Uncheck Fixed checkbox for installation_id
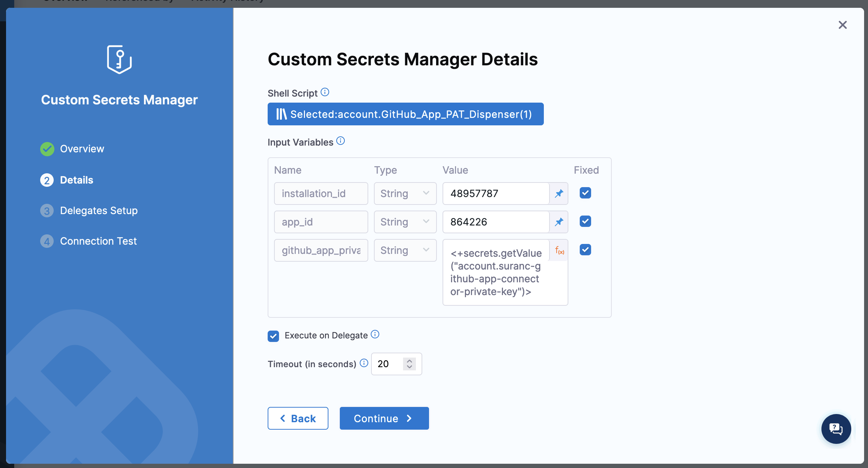Viewport: 868px width, 468px height. coord(585,193)
